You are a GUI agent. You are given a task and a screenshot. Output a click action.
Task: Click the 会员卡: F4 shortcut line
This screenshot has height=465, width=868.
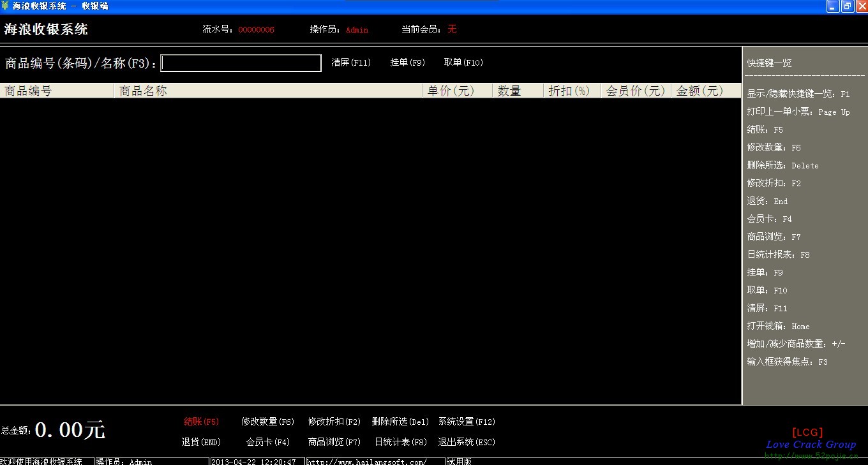770,219
